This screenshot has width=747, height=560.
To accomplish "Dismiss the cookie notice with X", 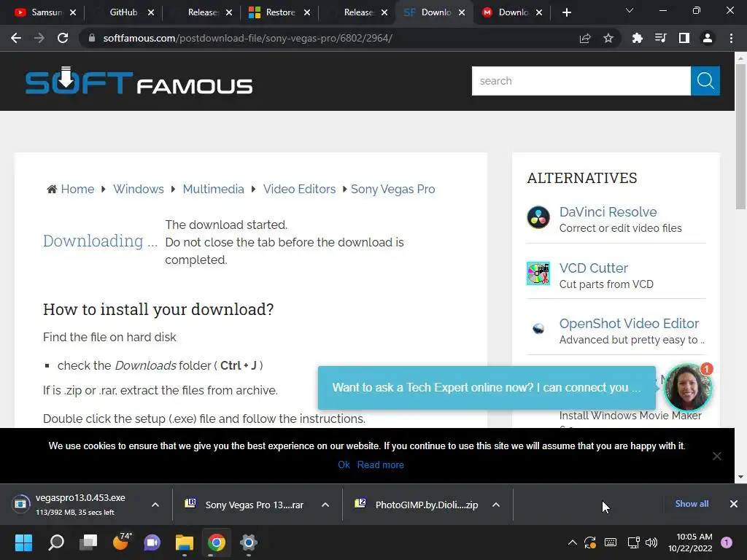I will click(x=717, y=456).
